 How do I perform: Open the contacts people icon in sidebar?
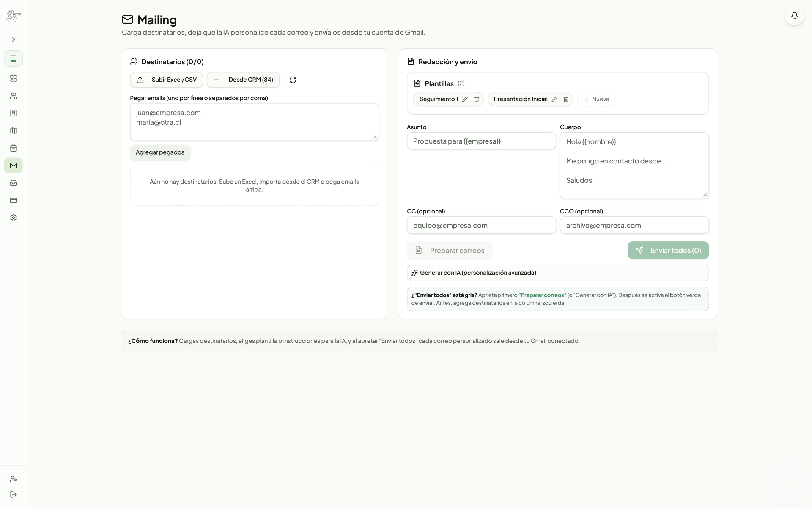click(x=14, y=96)
